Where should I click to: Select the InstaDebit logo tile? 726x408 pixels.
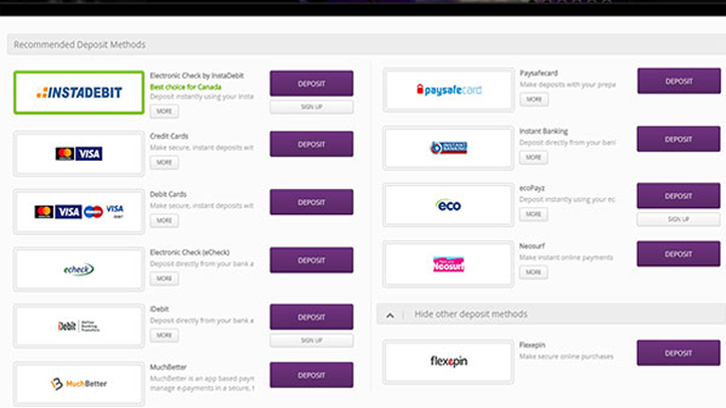[x=79, y=92]
